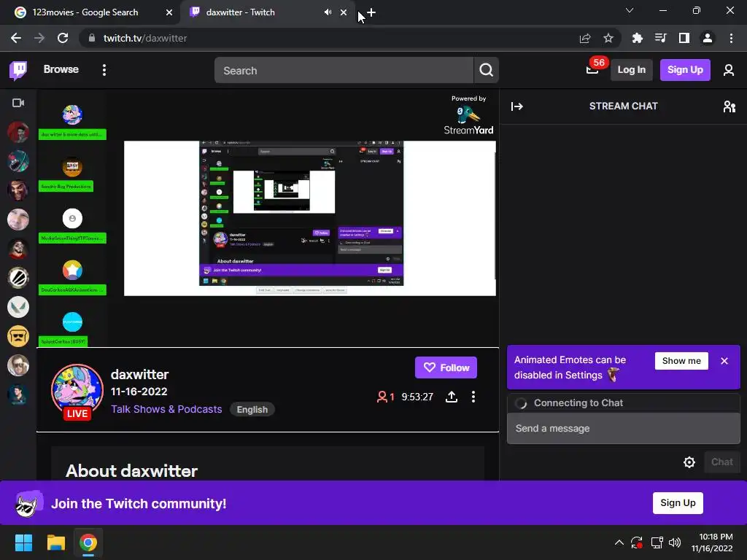Viewport: 747px width, 560px height.
Task: Follow the daxwitter channel
Action: [446, 367]
